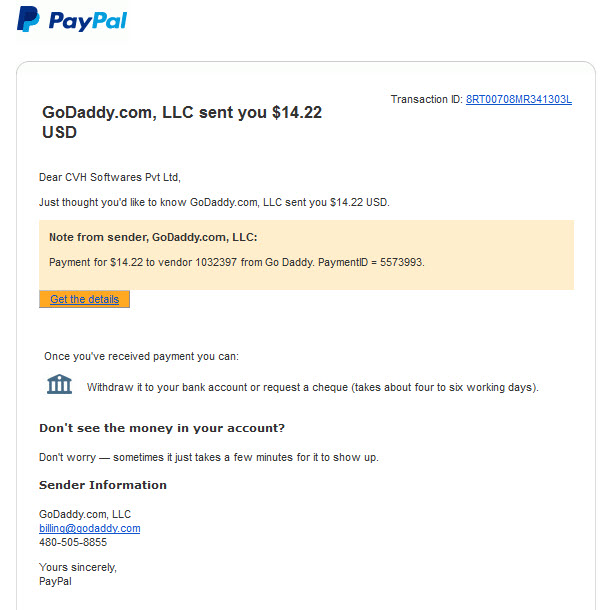Click the Don't worry few minutes sentence
The height and width of the screenshot is (610, 612).
209,457
